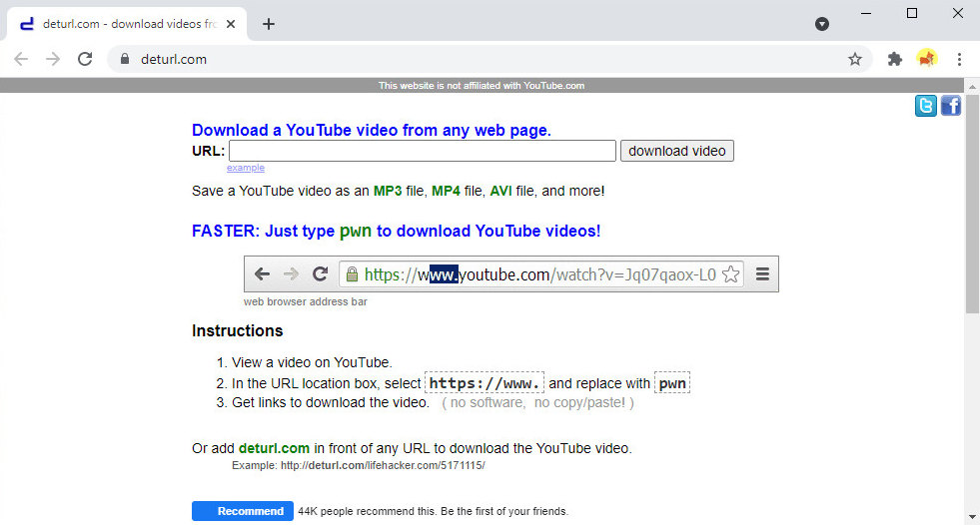Click the green AVI text

pos(500,191)
